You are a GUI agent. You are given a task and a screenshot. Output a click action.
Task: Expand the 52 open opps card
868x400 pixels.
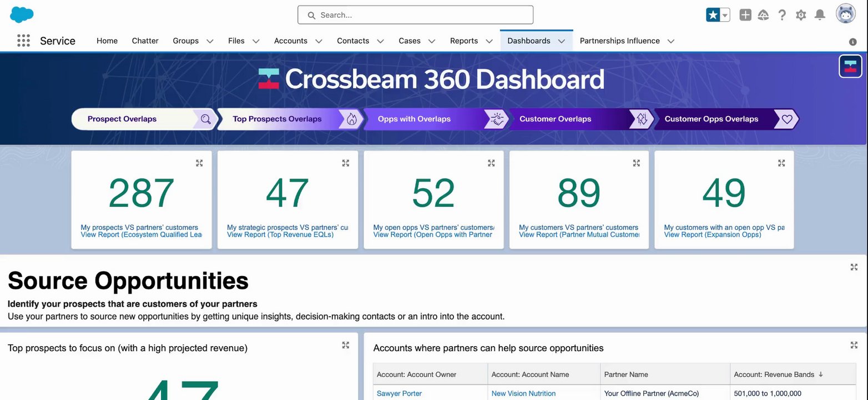click(x=491, y=163)
